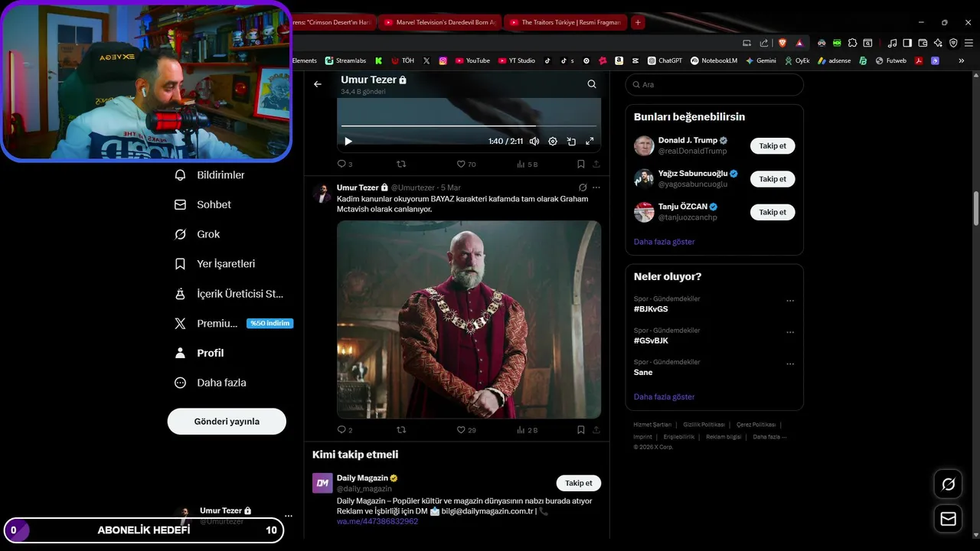Click the Gönderi yayınla button
The height and width of the screenshot is (551, 980).
pyautogui.click(x=227, y=422)
